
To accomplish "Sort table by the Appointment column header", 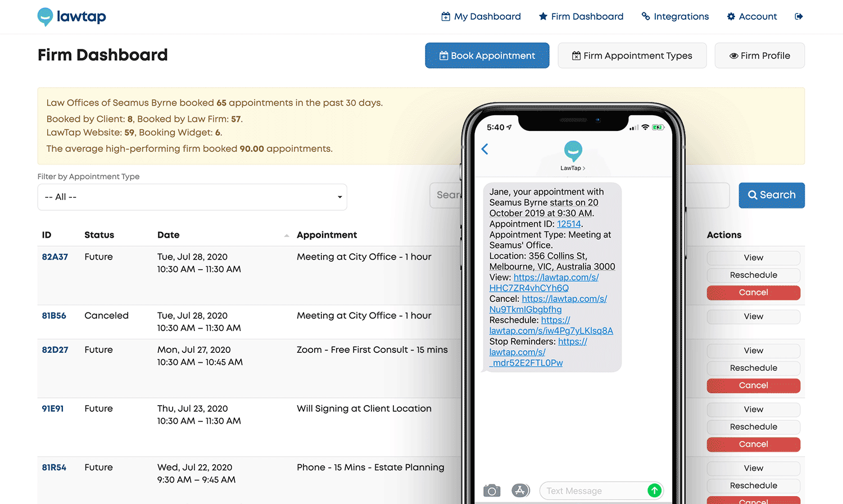I will click(327, 235).
